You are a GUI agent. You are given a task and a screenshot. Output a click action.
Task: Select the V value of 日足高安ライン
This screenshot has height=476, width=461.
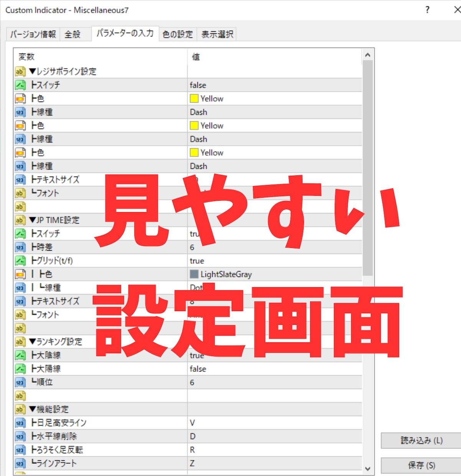coord(192,423)
